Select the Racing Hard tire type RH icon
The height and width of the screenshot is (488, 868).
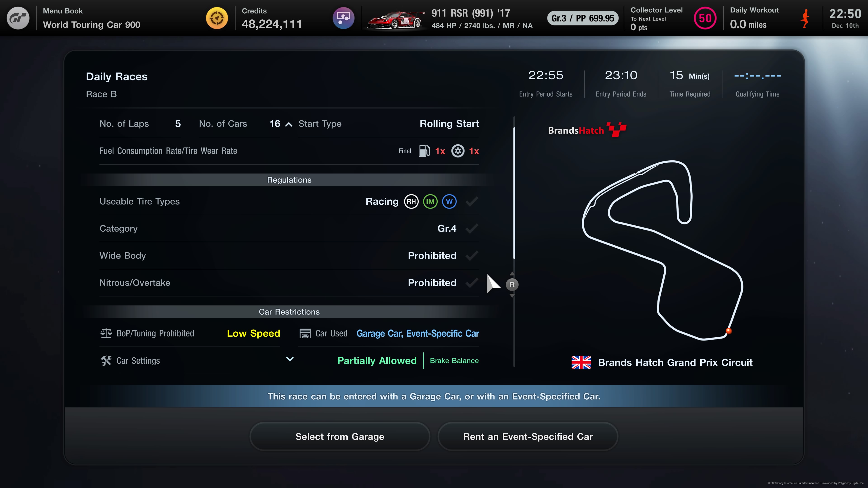click(411, 201)
